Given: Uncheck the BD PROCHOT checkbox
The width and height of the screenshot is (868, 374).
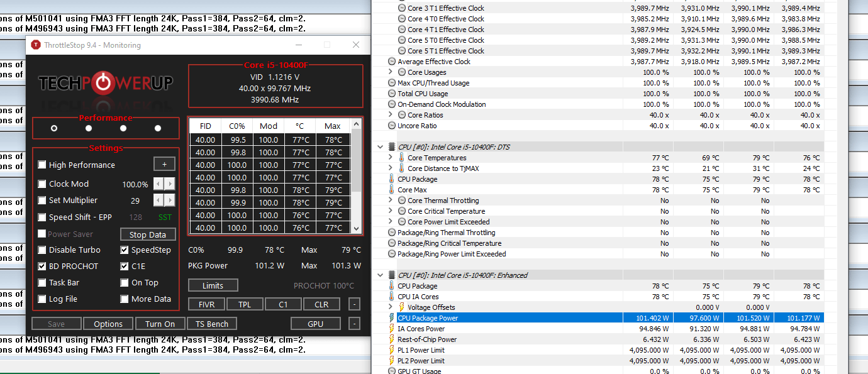Looking at the screenshot, I should click(42, 266).
